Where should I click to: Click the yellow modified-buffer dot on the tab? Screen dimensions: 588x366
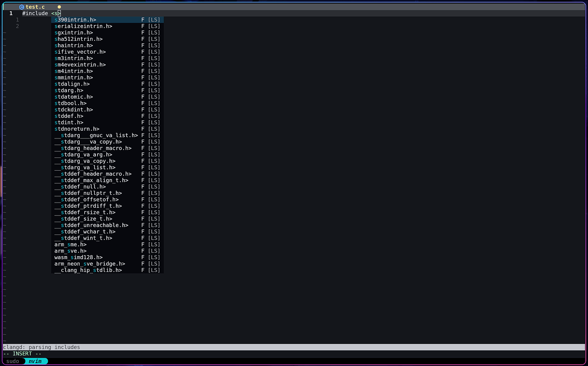pyautogui.click(x=59, y=7)
